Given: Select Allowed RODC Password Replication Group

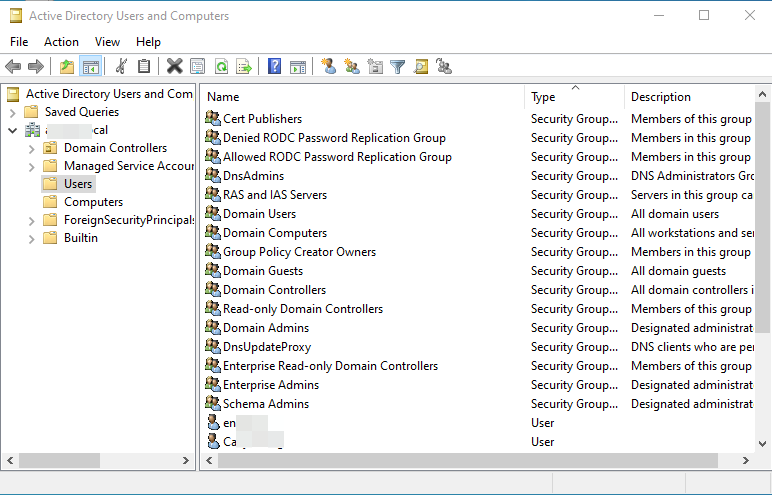Looking at the screenshot, I should point(337,157).
